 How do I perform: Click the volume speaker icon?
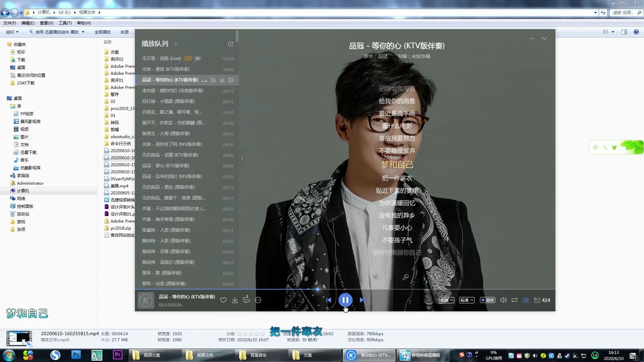503,300
